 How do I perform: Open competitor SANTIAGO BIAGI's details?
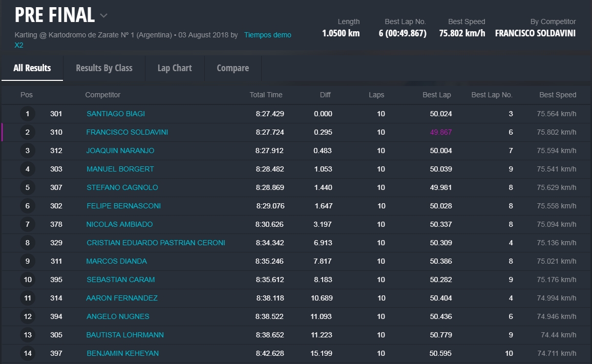point(116,114)
